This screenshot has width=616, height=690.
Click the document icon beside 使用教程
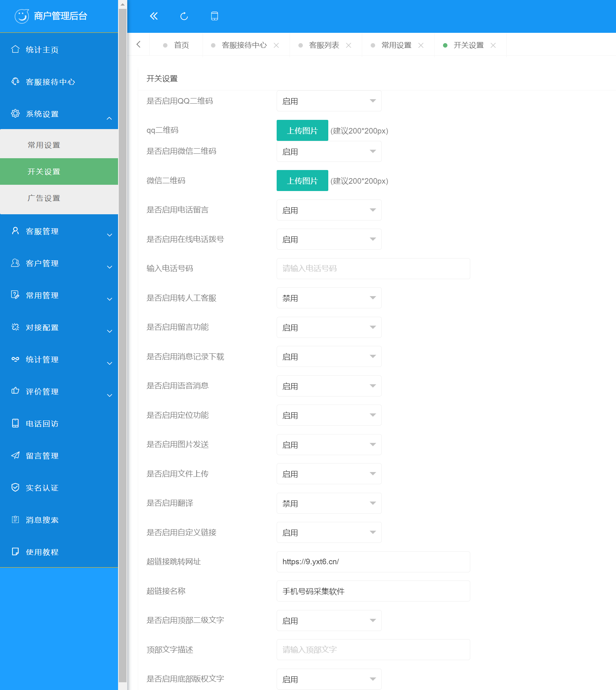click(x=15, y=551)
